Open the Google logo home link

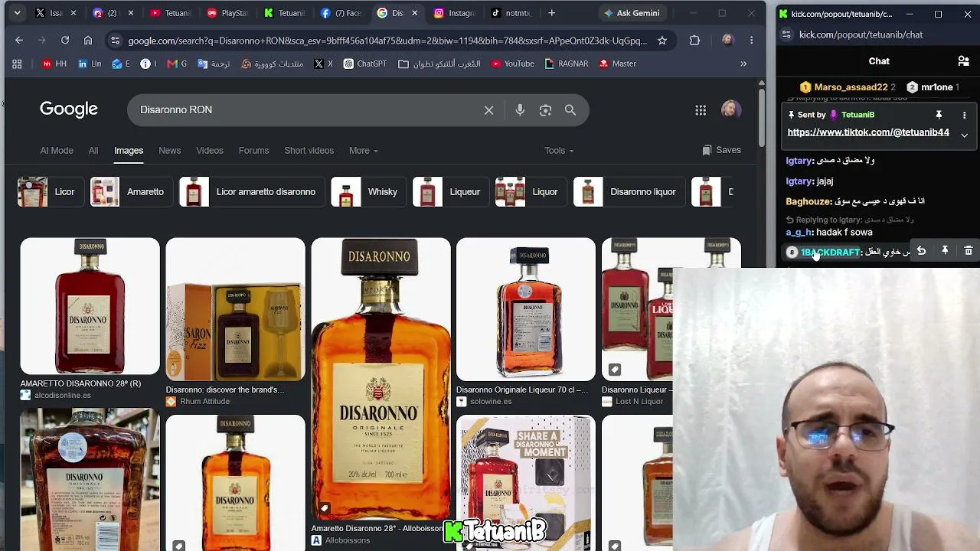pos(69,109)
